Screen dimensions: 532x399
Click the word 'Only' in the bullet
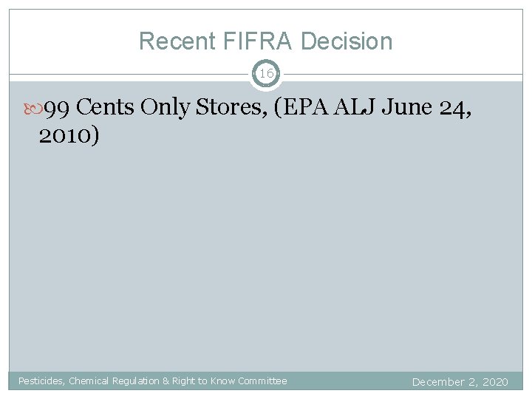[x=166, y=108]
